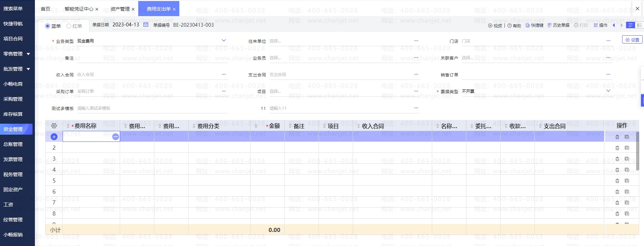644x246 pixels.
Task: Go to previous document with left arrow
Action: (x=614, y=25)
